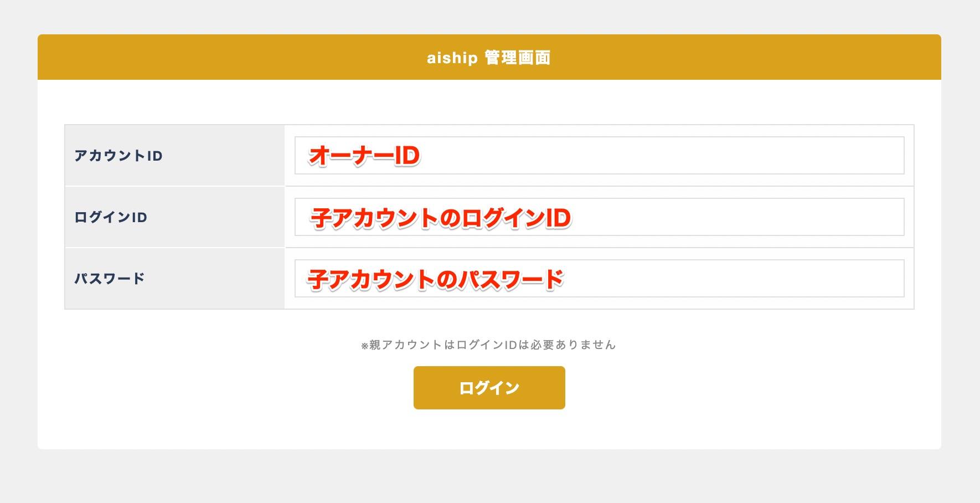
Task: Click the red 子アカウントのログインID annotation
Action: (x=441, y=218)
